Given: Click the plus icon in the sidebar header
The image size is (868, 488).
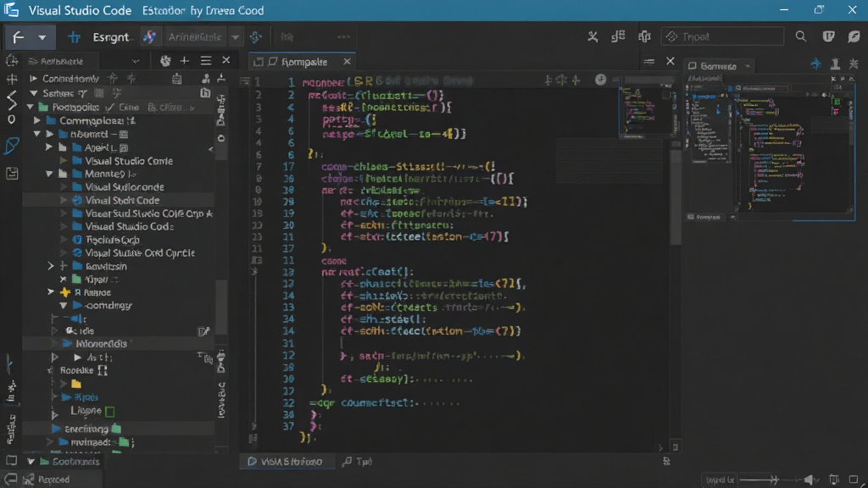Looking at the screenshot, I should pyautogui.click(x=184, y=61).
